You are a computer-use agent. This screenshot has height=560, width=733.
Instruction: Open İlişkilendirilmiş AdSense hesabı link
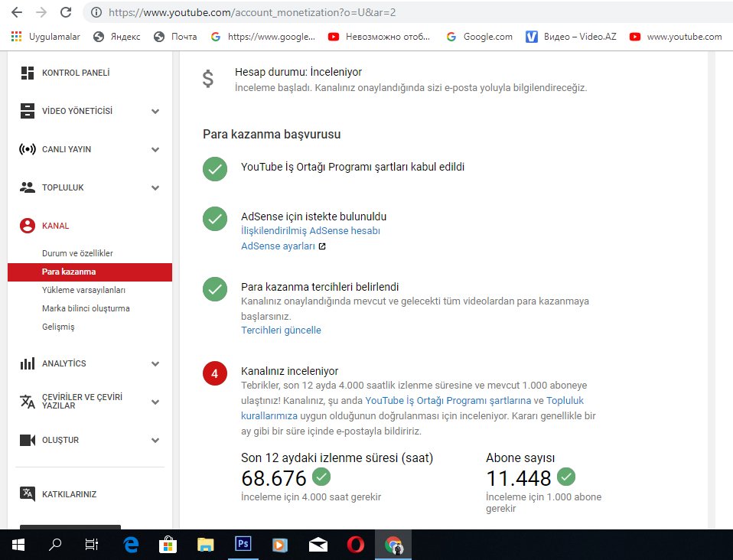tap(311, 231)
